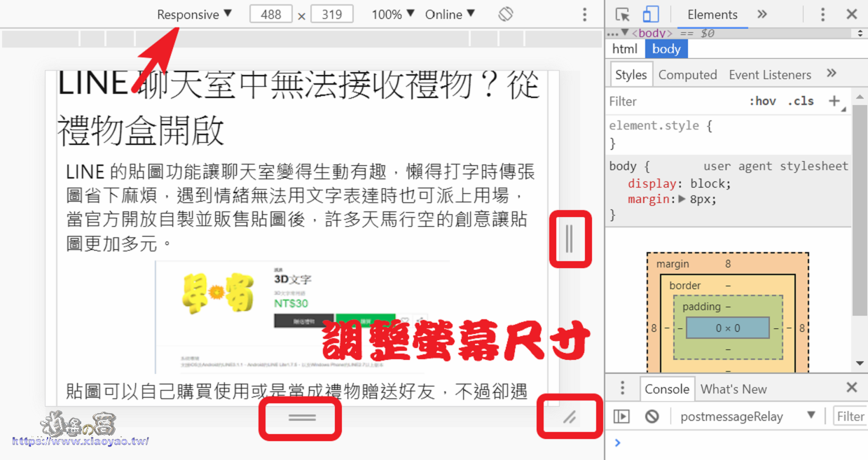The image size is (868, 460).
Task: Switch to the Console drawer tab
Action: pyautogui.click(x=667, y=389)
